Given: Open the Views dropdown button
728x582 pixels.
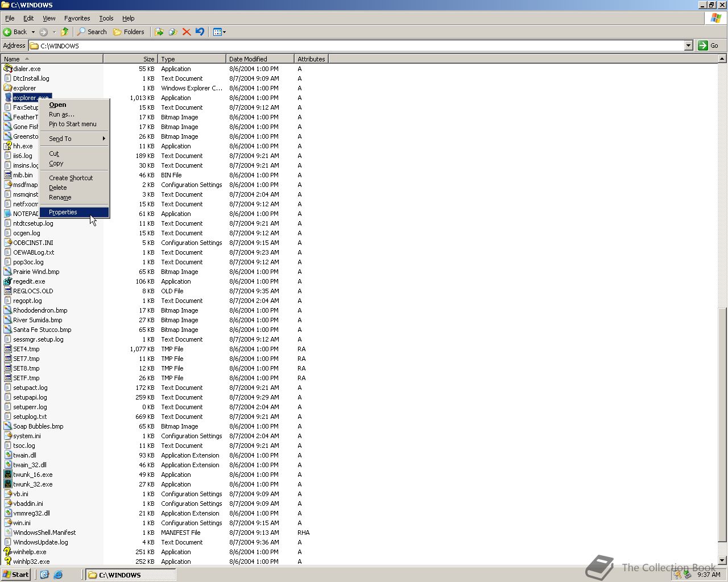Looking at the screenshot, I should 219,32.
